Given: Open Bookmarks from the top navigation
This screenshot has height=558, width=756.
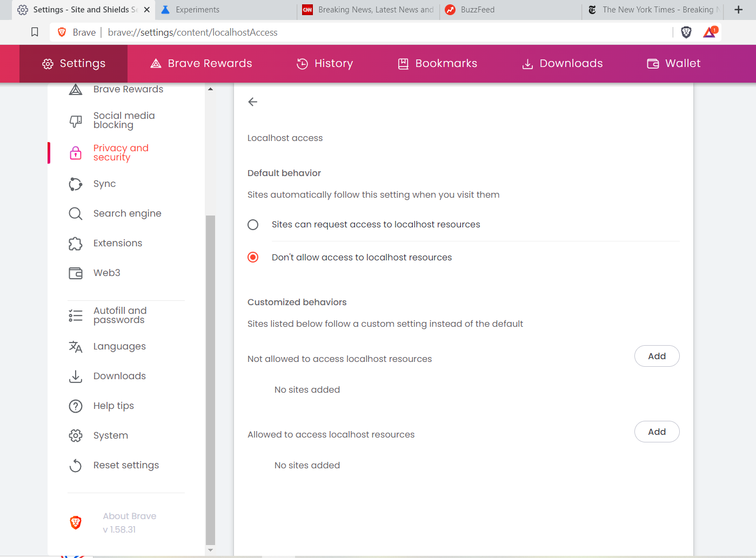Looking at the screenshot, I should click(438, 63).
